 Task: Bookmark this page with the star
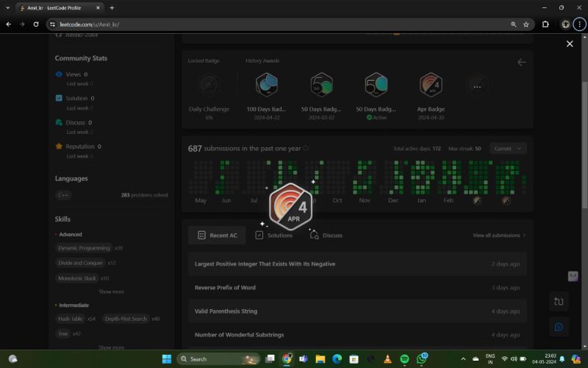pyautogui.click(x=526, y=24)
